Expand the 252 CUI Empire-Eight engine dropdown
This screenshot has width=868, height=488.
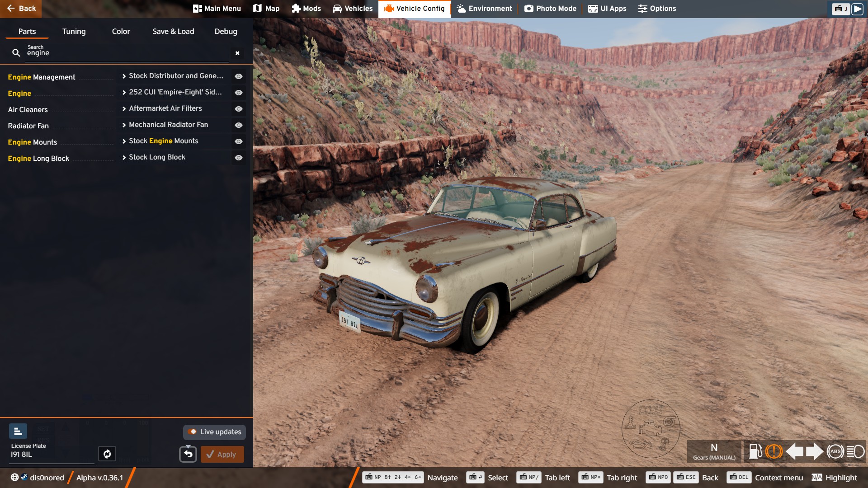[x=174, y=92]
